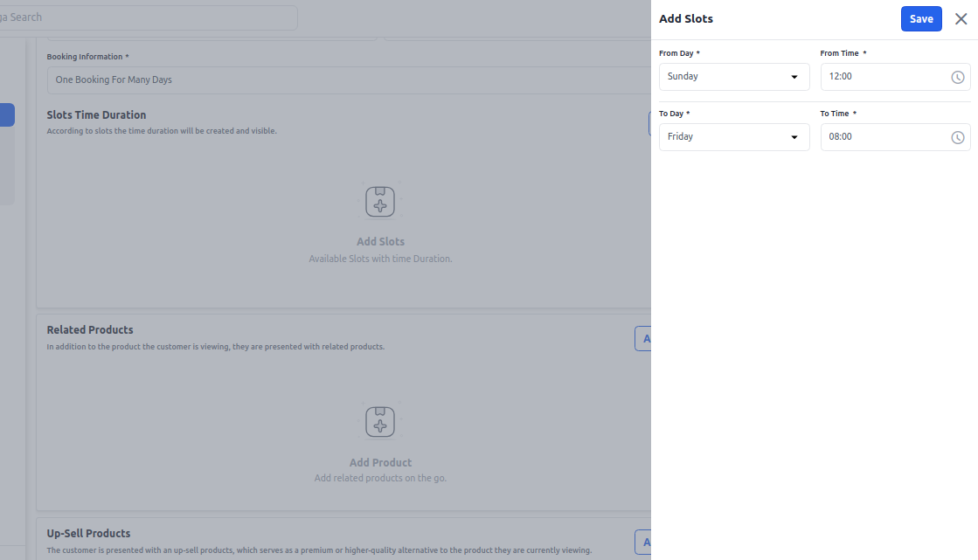Click partially visible button beside Up-Sell Products
The height and width of the screenshot is (560, 978).
click(643, 543)
